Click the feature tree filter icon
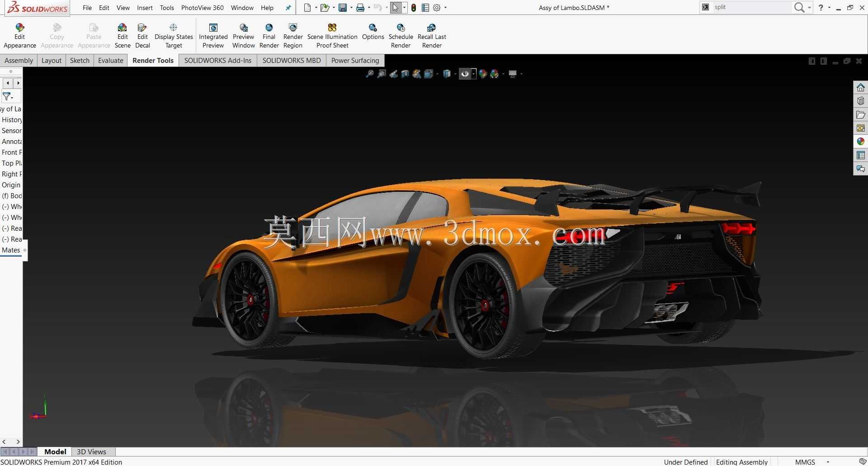The image size is (868, 466). click(x=7, y=96)
